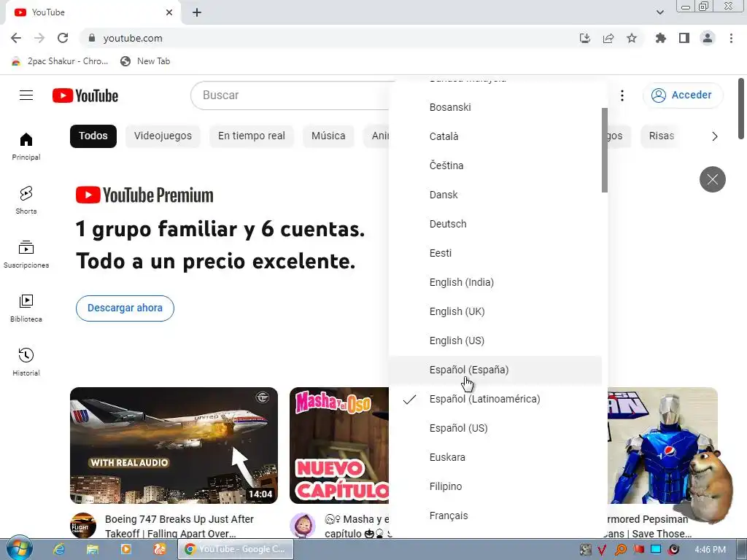Open the YouTube hamburger guide menu
Image resolution: width=747 pixels, height=560 pixels.
[26, 96]
